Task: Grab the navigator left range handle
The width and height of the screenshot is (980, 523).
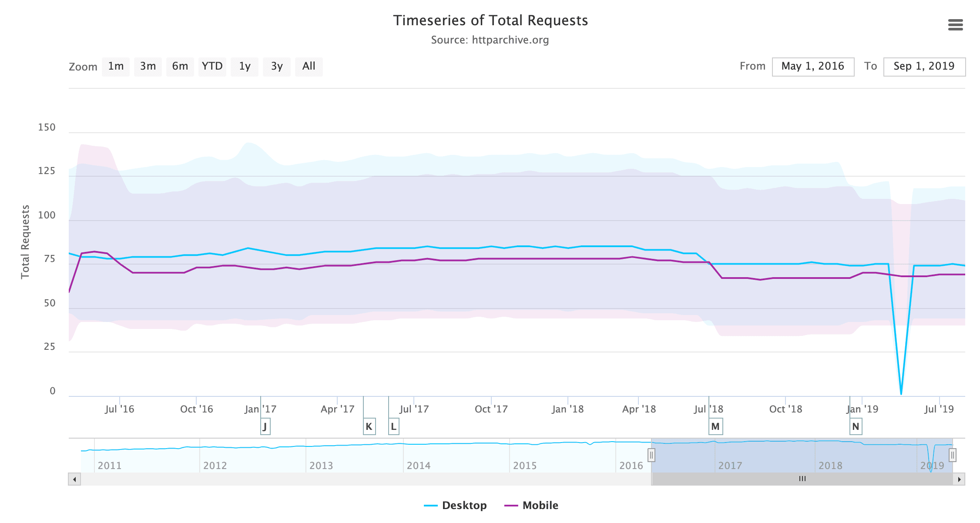Action: (x=651, y=455)
